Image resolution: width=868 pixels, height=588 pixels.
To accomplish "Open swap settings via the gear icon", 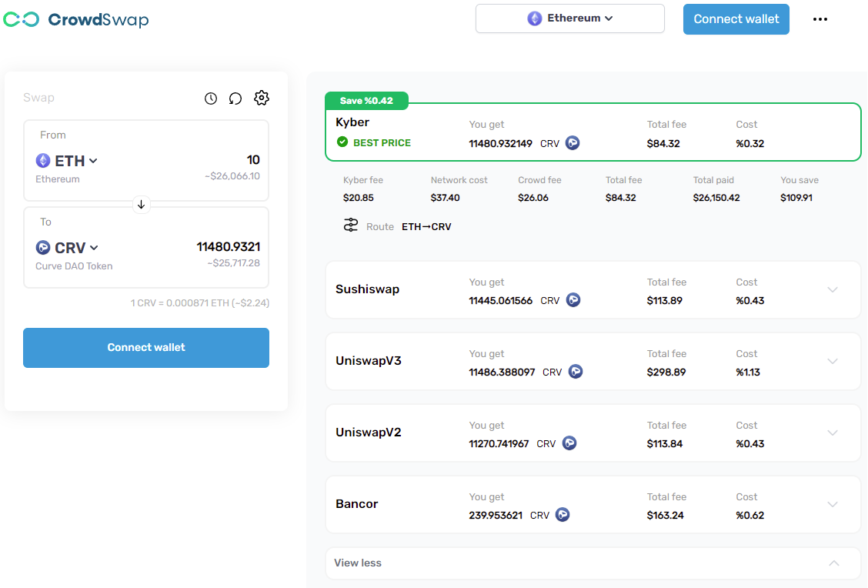I will pyautogui.click(x=261, y=98).
